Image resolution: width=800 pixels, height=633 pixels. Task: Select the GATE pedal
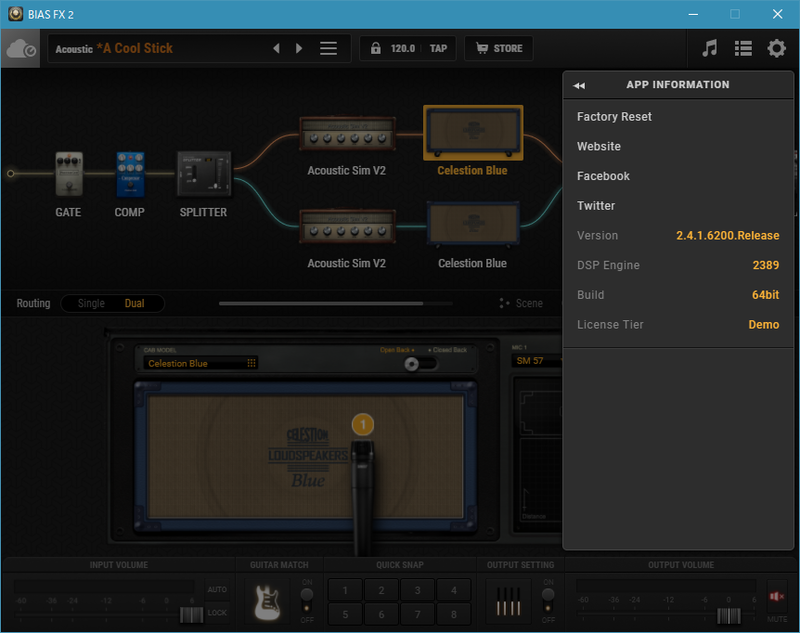tap(69, 174)
